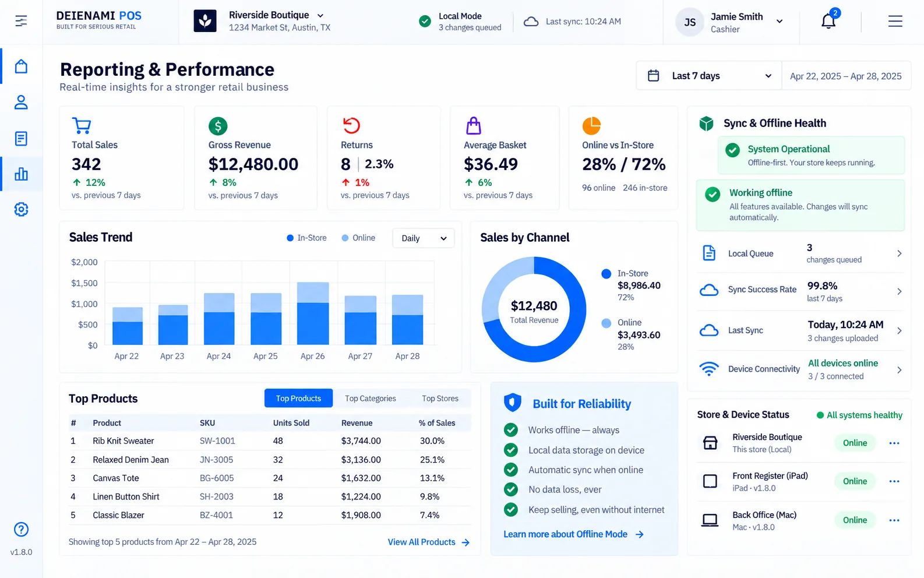Click the Gross Revenue dollar icon
Image resolution: width=924 pixels, height=578 pixels.
pos(218,125)
